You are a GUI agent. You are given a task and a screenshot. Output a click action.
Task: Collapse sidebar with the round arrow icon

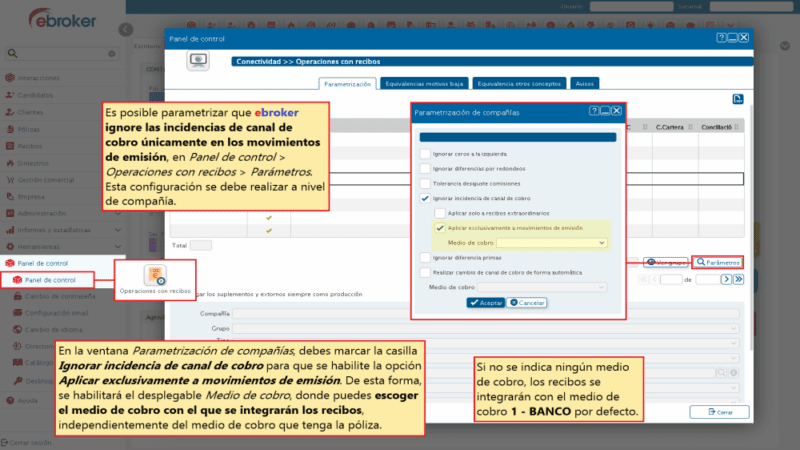(126, 30)
